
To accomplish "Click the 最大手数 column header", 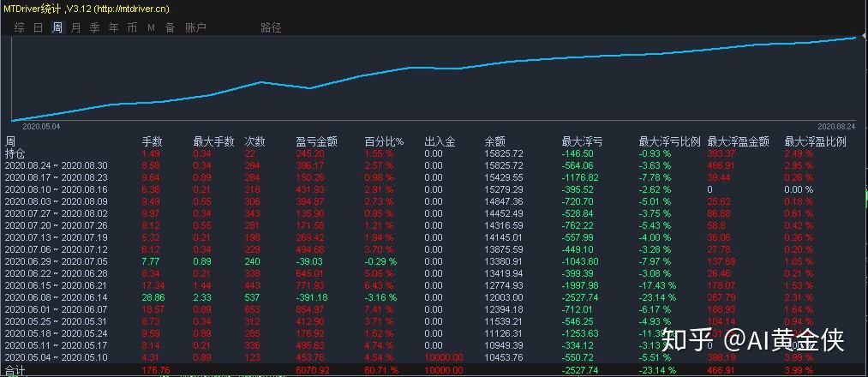I will tap(213, 141).
